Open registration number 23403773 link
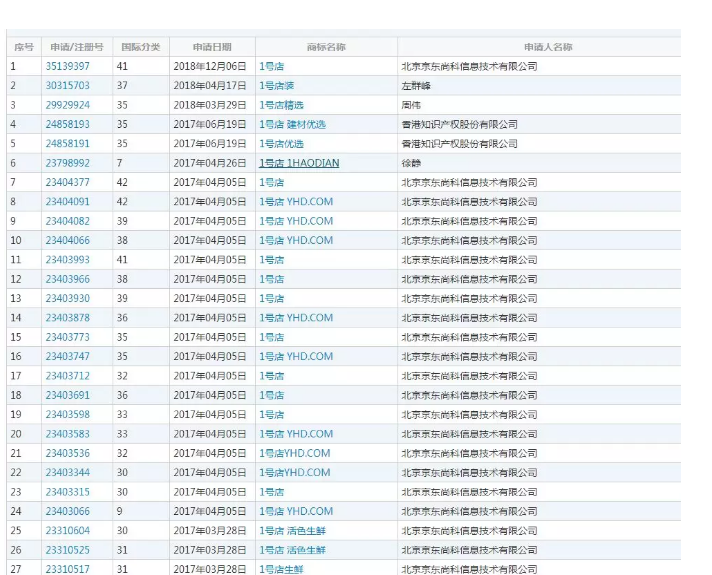 [x=67, y=337]
